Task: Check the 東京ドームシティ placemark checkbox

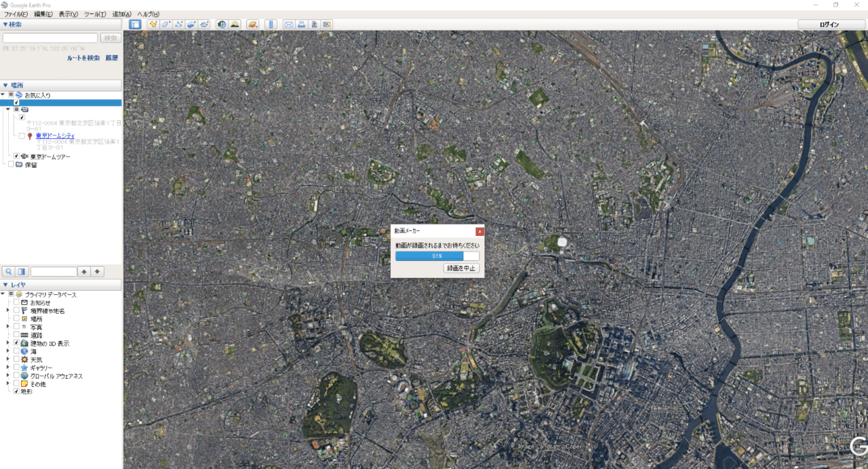Action: (x=21, y=136)
